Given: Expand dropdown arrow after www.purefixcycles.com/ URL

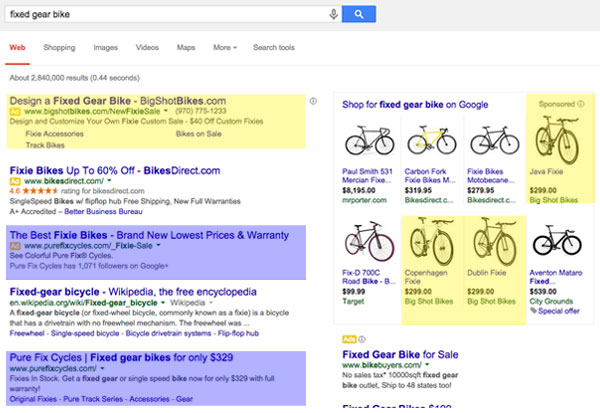Looking at the screenshot, I should (102, 368).
